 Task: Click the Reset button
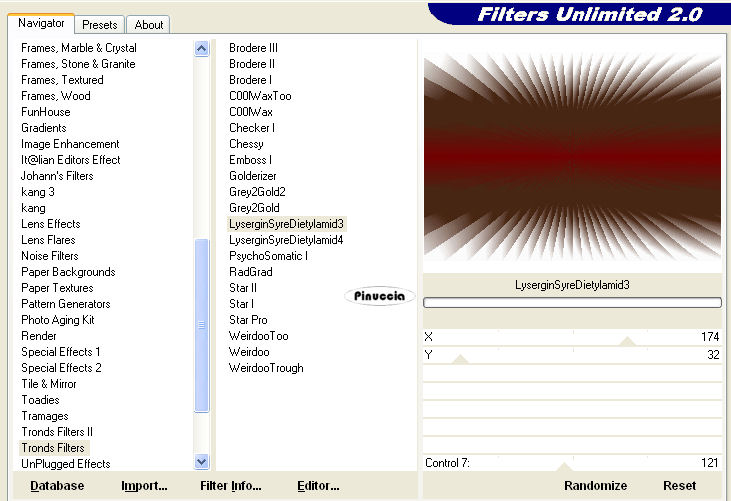679,486
